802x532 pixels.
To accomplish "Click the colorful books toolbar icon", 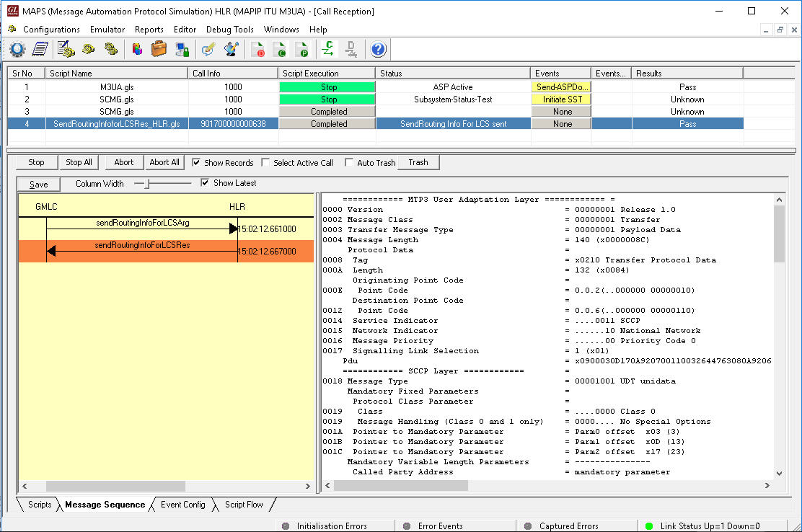I will point(137,49).
